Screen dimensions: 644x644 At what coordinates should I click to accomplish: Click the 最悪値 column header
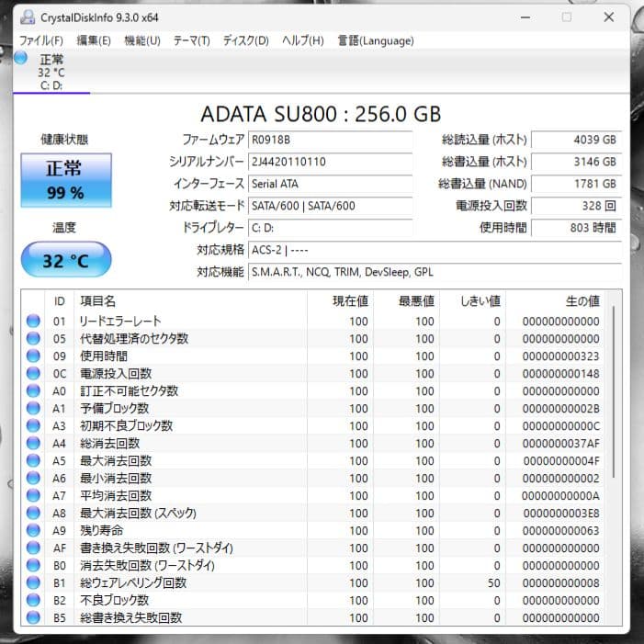point(406,301)
